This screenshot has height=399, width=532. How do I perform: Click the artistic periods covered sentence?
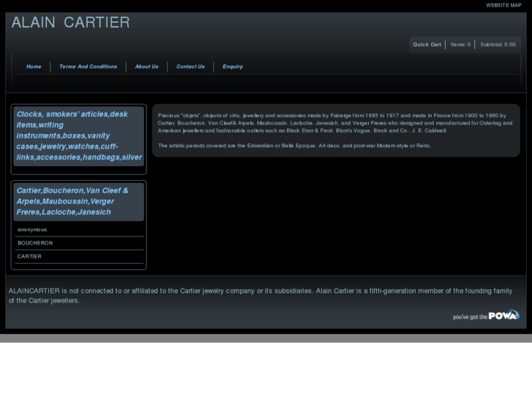294,146
